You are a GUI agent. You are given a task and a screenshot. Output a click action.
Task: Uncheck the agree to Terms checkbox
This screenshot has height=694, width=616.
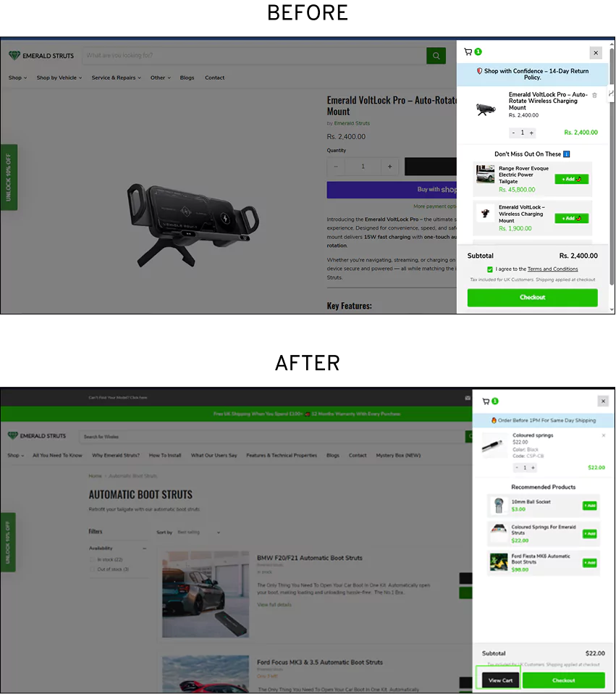pos(490,269)
